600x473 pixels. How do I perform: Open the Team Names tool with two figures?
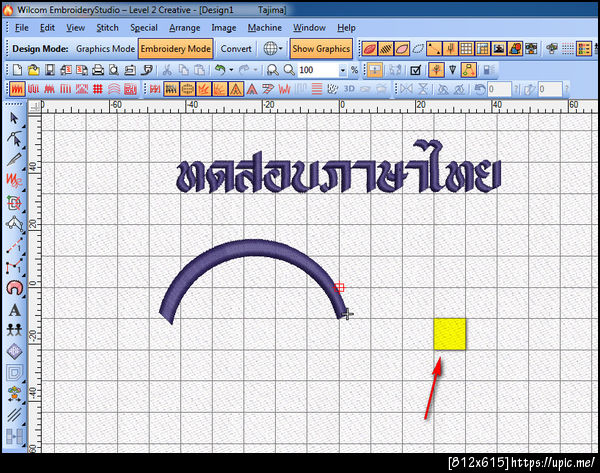click(x=14, y=330)
